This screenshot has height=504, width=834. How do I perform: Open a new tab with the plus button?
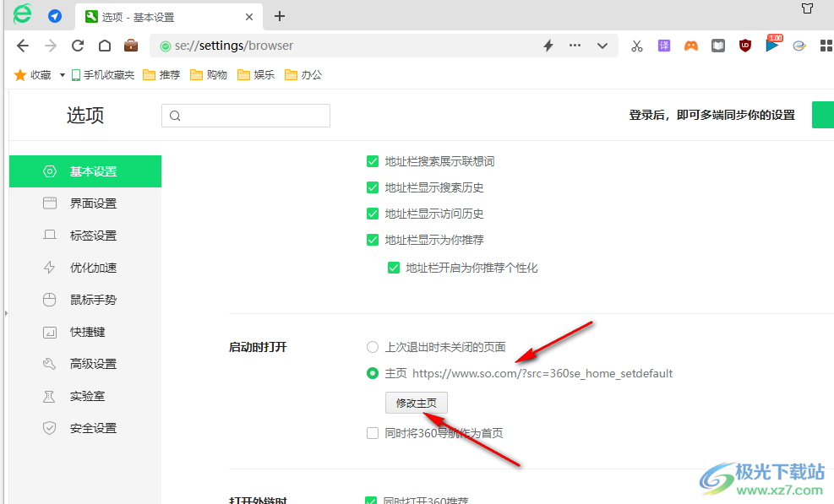point(280,17)
